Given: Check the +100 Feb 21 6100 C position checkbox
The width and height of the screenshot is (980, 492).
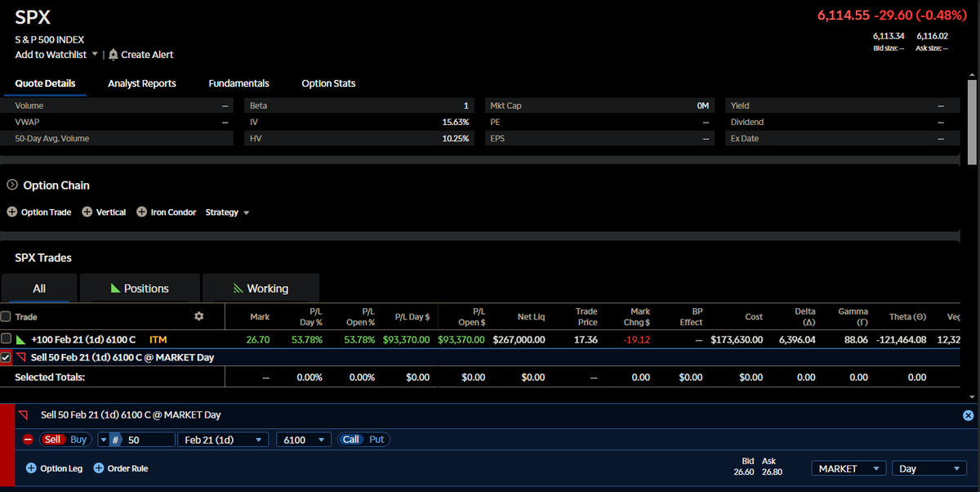Looking at the screenshot, I should tap(6, 338).
